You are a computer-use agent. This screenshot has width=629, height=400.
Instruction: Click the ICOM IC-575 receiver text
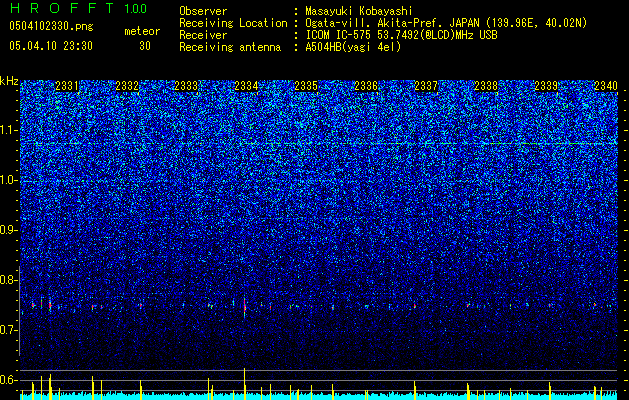pos(402,35)
